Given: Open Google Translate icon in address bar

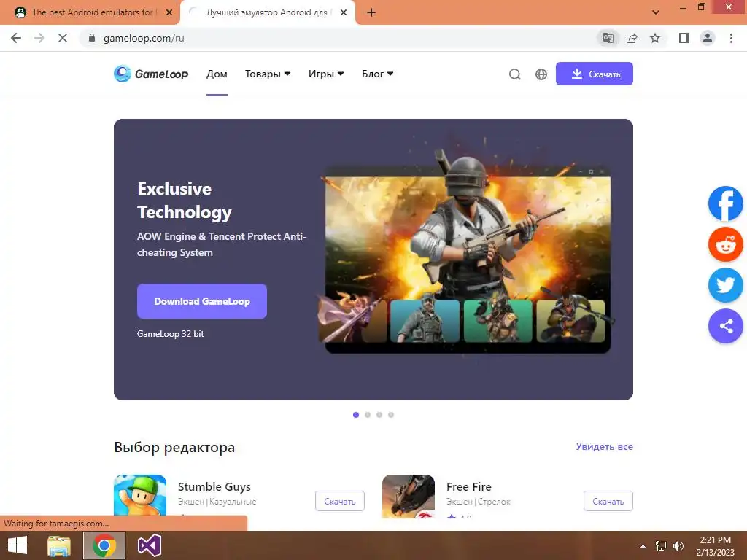Looking at the screenshot, I should (x=608, y=38).
